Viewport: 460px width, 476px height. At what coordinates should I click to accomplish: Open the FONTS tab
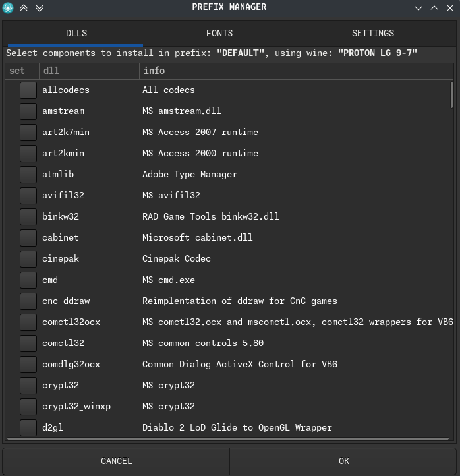click(x=219, y=33)
